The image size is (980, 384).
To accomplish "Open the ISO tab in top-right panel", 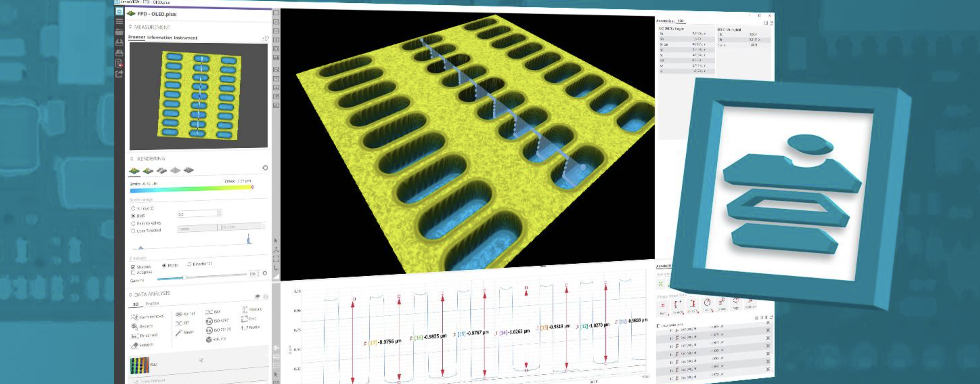I will pyautogui.click(x=681, y=21).
